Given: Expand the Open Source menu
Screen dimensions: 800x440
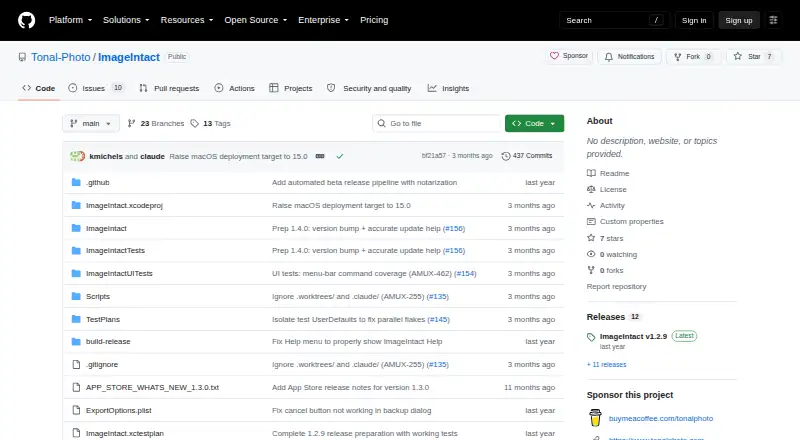Looking at the screenshot, I should [x=256, y=20].
